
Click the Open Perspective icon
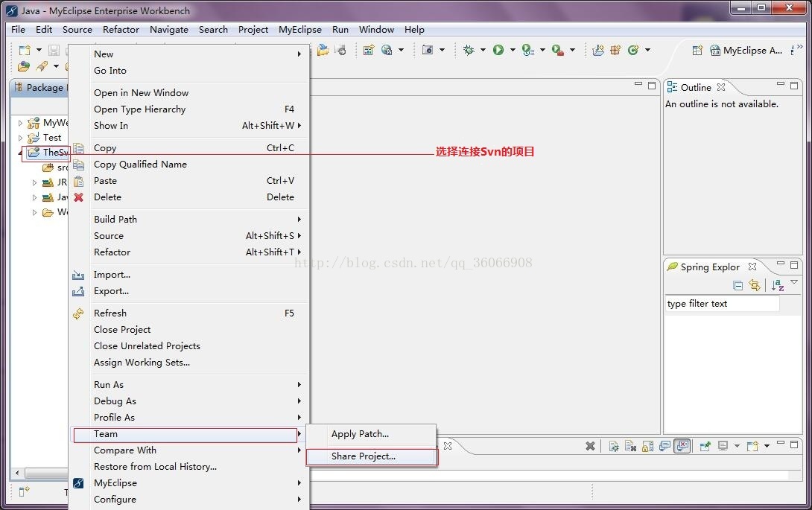pyautogui.click(x=697, y=50)
